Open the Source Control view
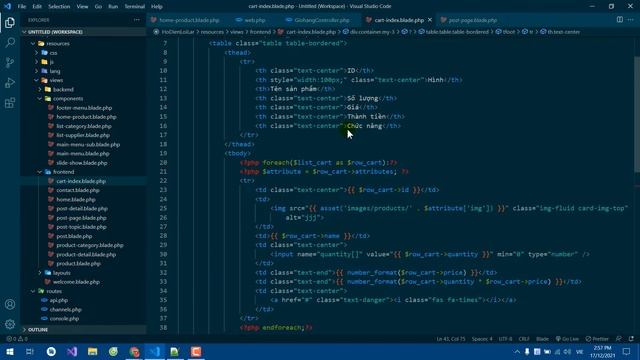 [x=10, y=62]
